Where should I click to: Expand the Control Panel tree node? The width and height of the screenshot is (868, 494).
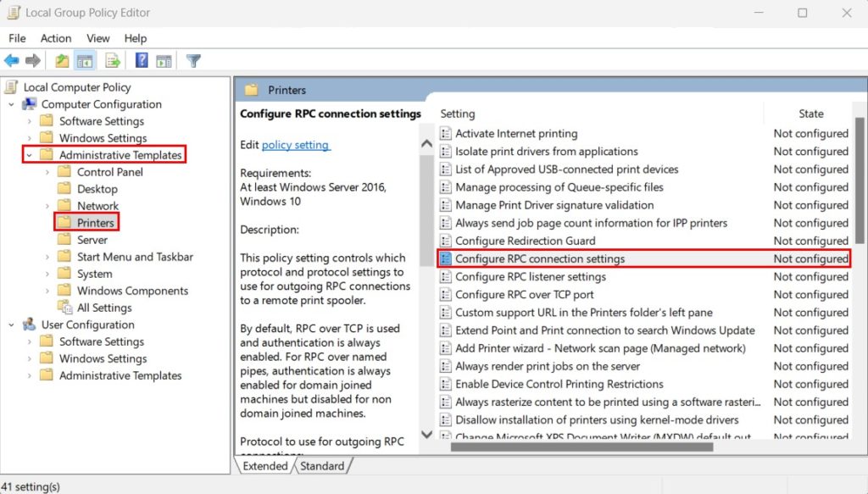[x=47, y=172]
